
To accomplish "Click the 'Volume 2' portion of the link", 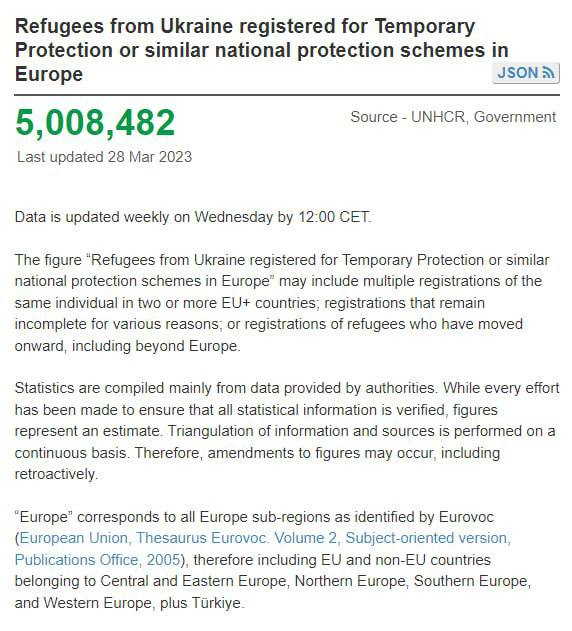I will coord(307,538).
